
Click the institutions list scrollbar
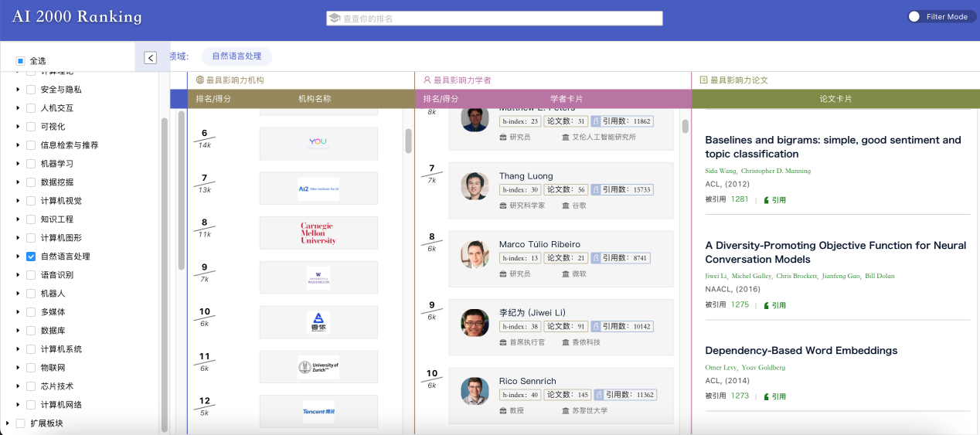click(409, 141)
